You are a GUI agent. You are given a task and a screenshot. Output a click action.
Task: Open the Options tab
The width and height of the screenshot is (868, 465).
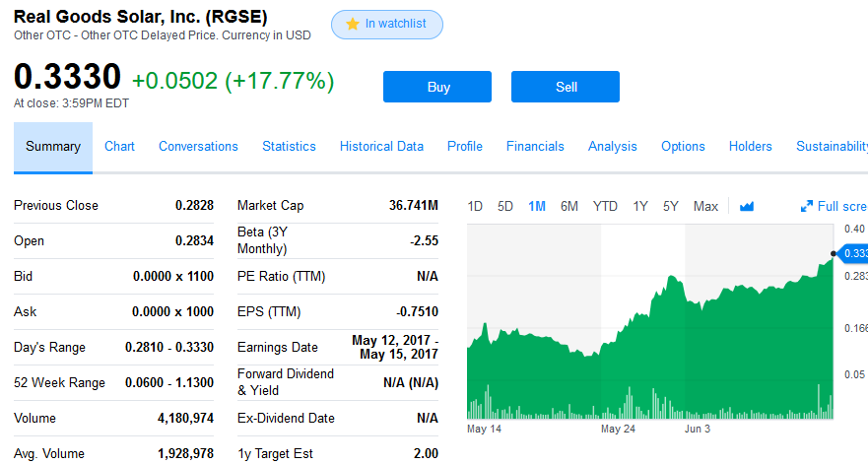683,147
